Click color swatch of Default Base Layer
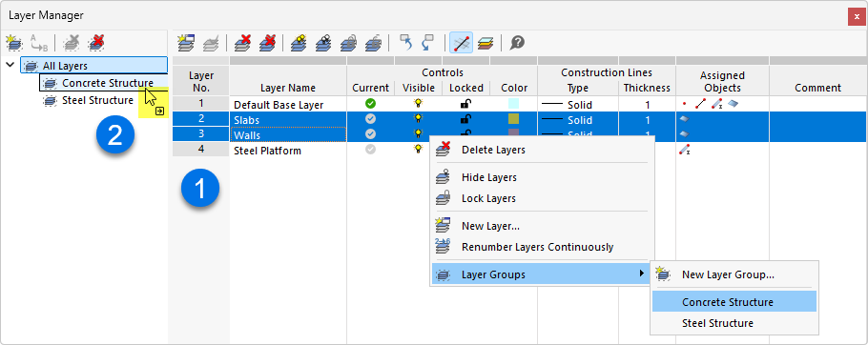The image size is (868, 345). (514, 104)
